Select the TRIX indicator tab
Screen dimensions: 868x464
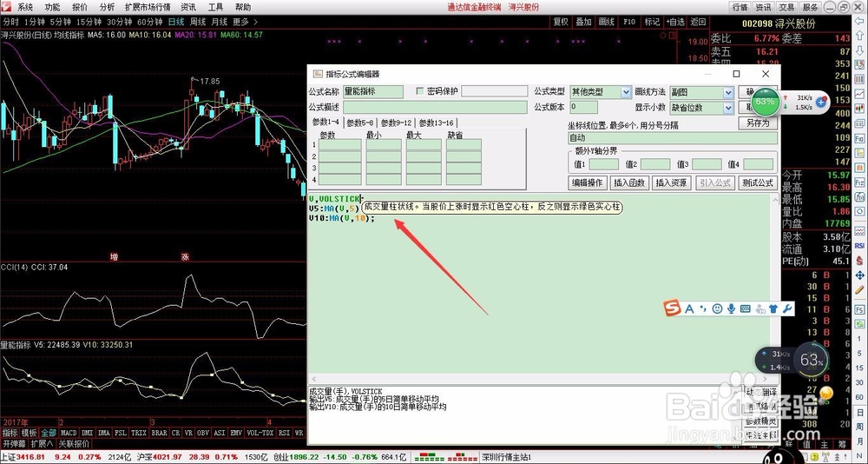coord(138,433)
